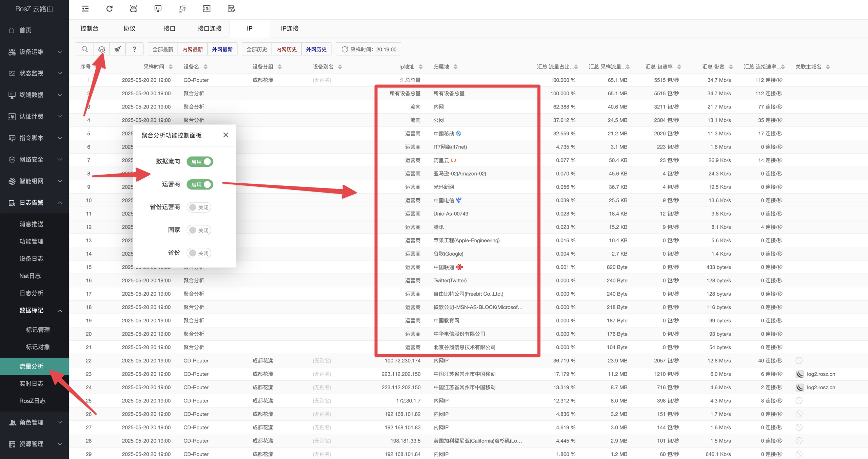Expand the 认证计费 sidebar menu
Screen dimensions: 868x459
[x=34, y=116]
